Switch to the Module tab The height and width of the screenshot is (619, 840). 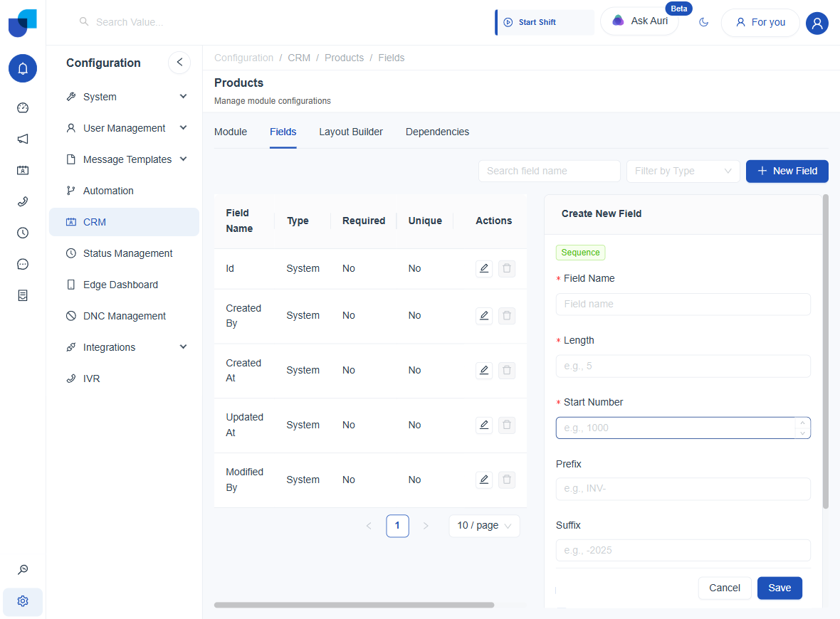(x=231, y=132)
